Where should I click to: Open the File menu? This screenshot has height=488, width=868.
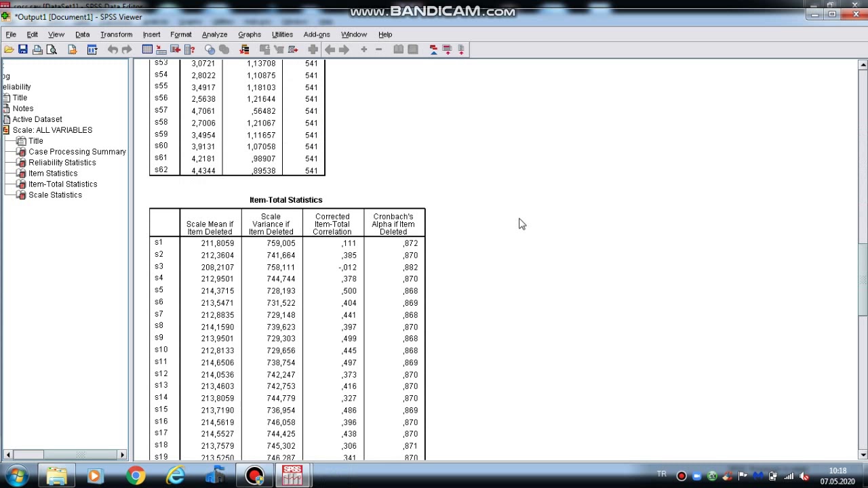pyautogui.click(x=11, y=34)
